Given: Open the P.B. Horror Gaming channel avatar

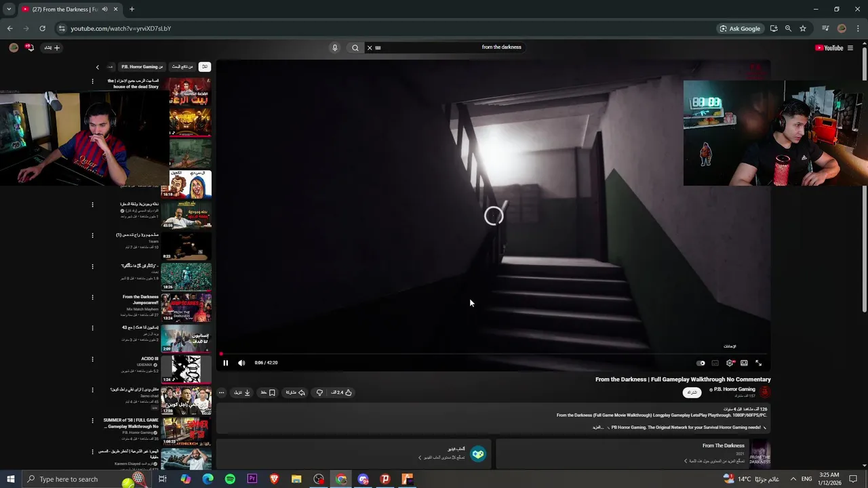Looking at the screenshot, I should pyautogui.click(x=765, y=392).
